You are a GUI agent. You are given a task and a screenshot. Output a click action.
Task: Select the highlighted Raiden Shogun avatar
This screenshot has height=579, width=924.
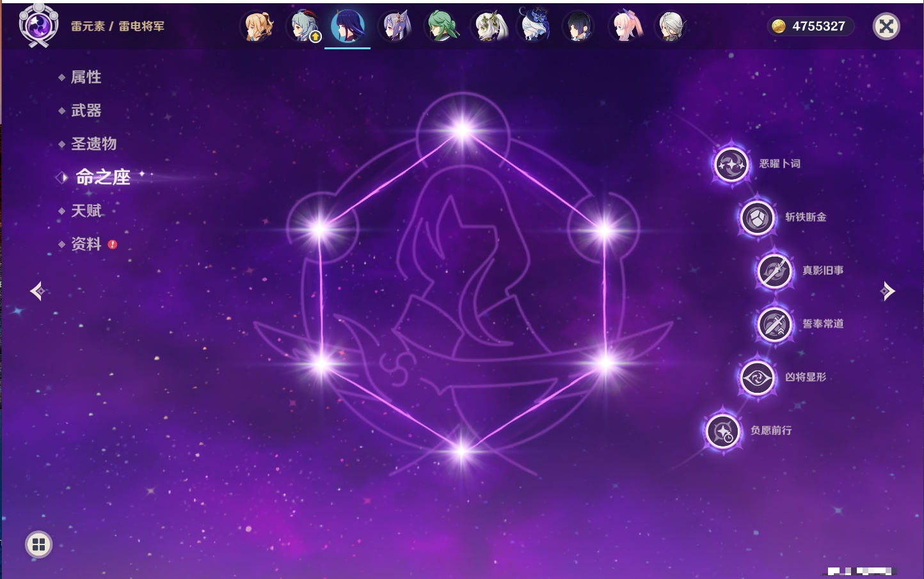coord(347,26)
